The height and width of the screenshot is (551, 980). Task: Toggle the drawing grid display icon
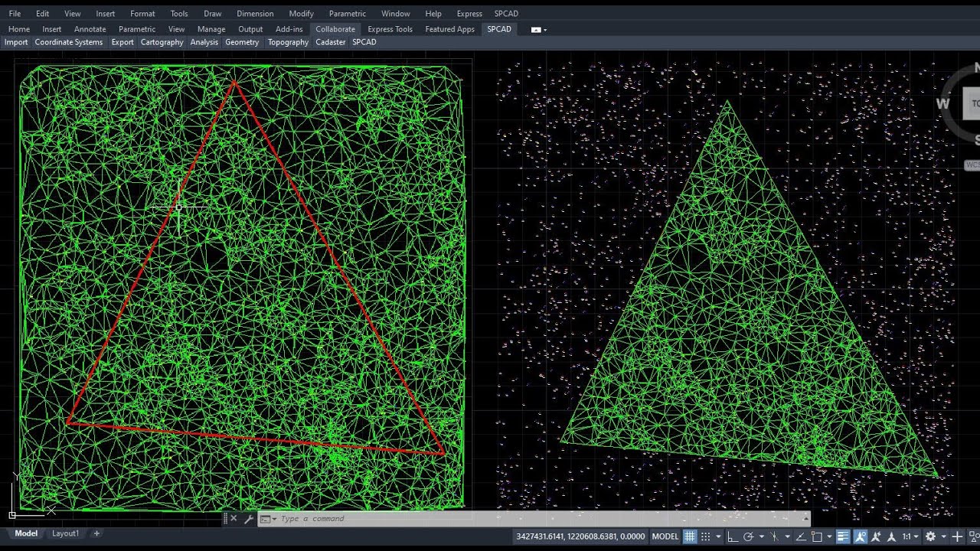(x=690, y=536)
